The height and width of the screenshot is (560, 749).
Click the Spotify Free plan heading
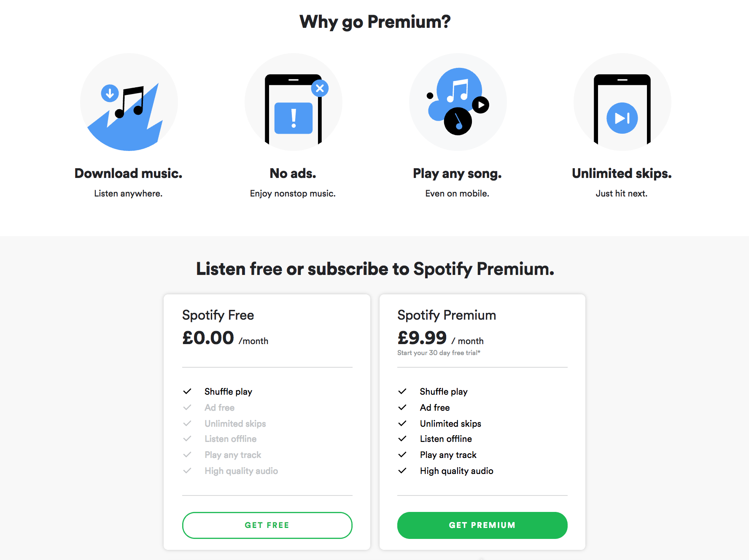(x=218, y=315)
